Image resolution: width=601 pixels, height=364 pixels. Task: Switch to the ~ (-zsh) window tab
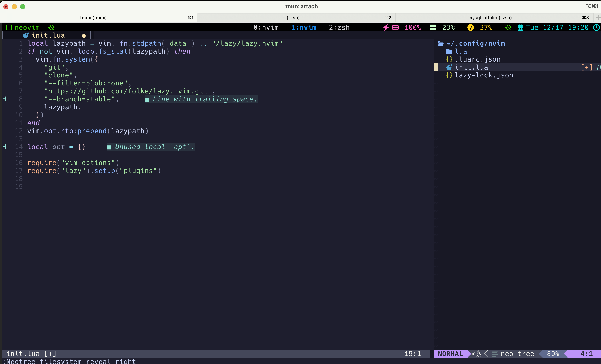click(291, 18)
